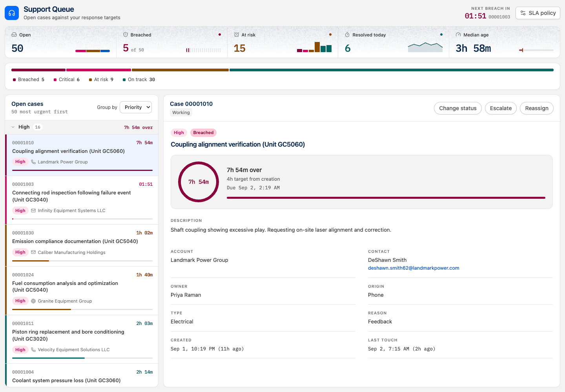This screenshot has height=392, width=565.
Task: Click the Breached shield icon
Action: (x=126, y=35)
